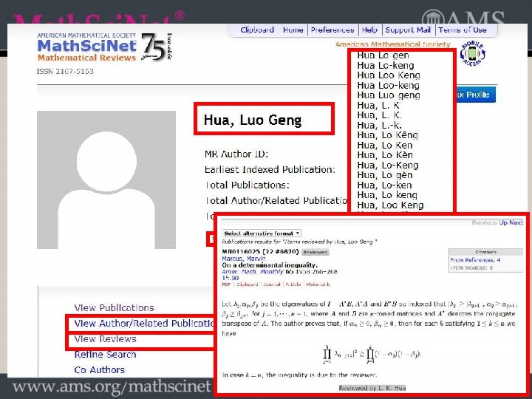Open the Co Authors link
Image resolution: width=532 pixels, height=399 pixels.
point(100,370)
